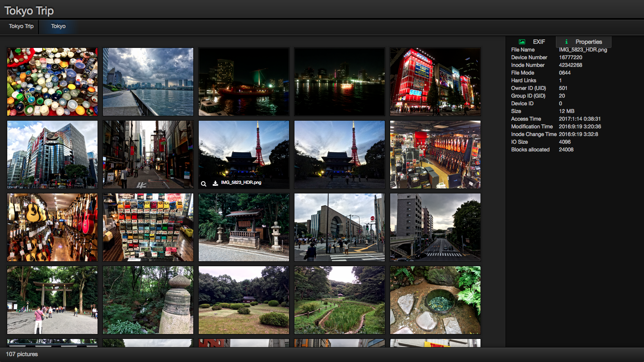Click the Modification Time value 2016:9:19 3:20:36
Image resolution: width=644 pixels, height=362 pixels.
click(580, 127)
